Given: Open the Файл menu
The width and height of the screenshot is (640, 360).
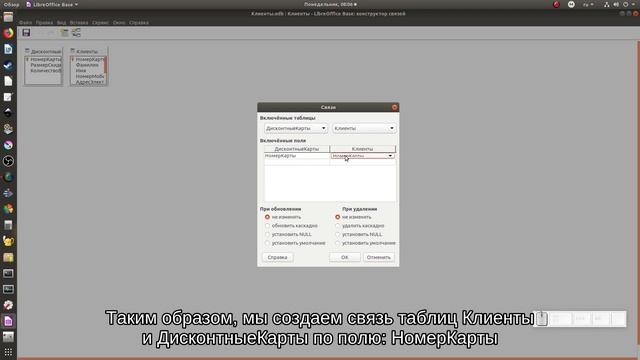Looking at the screenshot, I should (25, 23).
